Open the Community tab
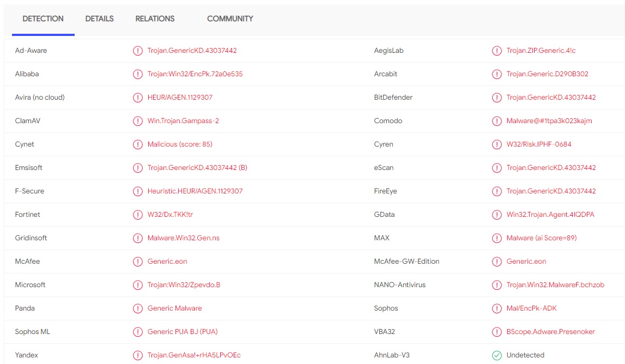Viewport: 625px width, 364px height. (230, 19)
